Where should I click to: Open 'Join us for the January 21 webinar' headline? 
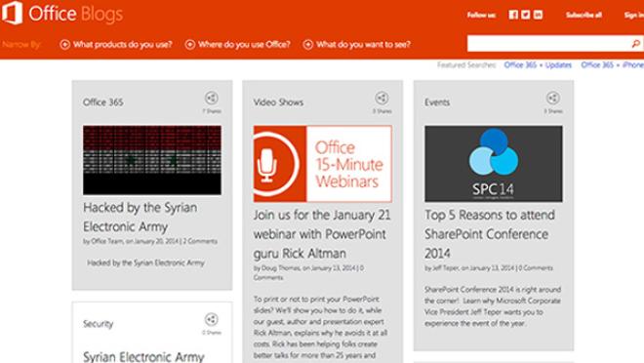tap(322, 234)
